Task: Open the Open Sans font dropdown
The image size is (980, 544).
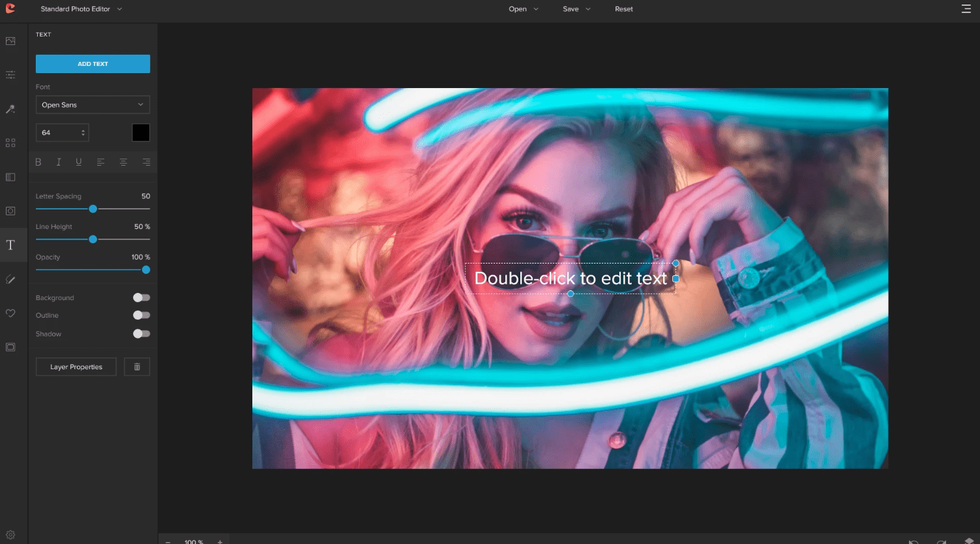Action: point(93,104)
